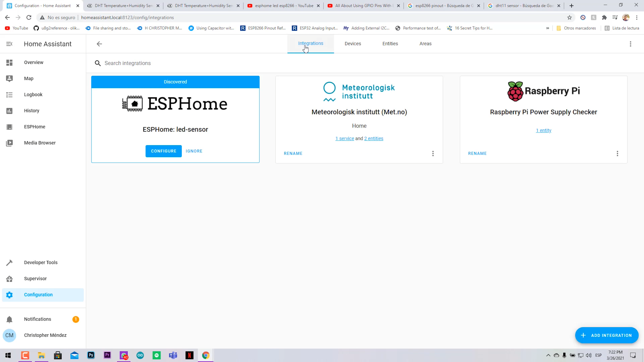
Task: Open the Notifications bell icon
Action: click(9, 319)
